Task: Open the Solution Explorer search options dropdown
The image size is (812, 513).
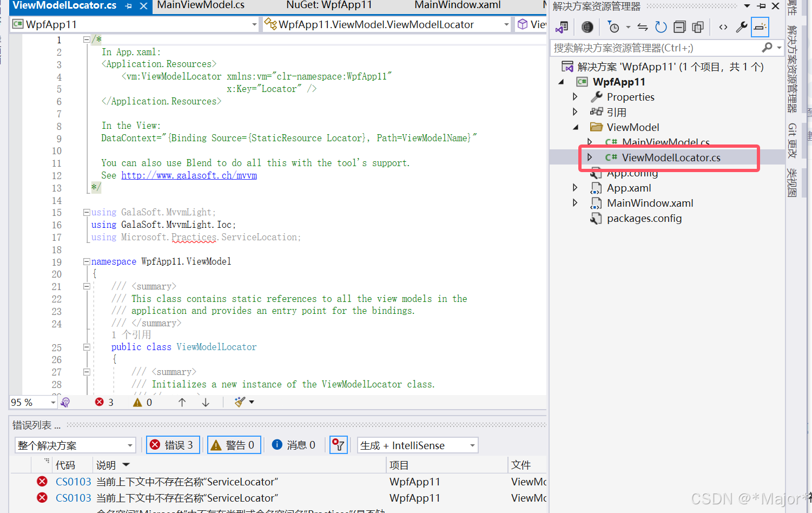Action: (x=779, y=48)
